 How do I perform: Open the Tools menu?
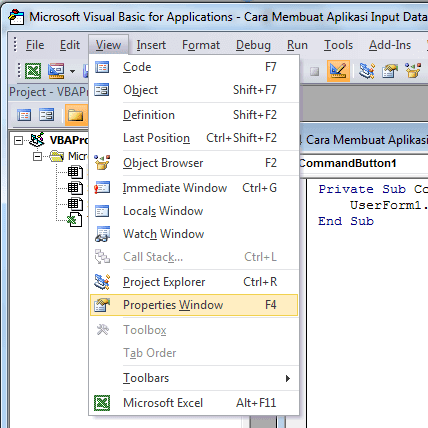click(338, 45)
